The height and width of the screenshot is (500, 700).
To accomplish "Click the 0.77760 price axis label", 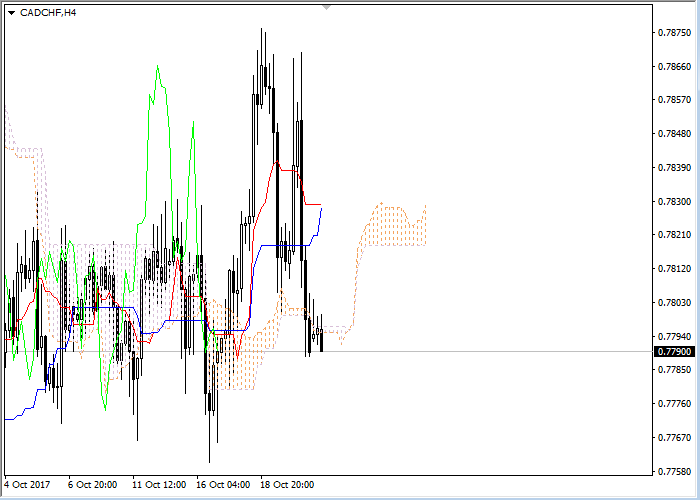I will click(x=675, y=404).
